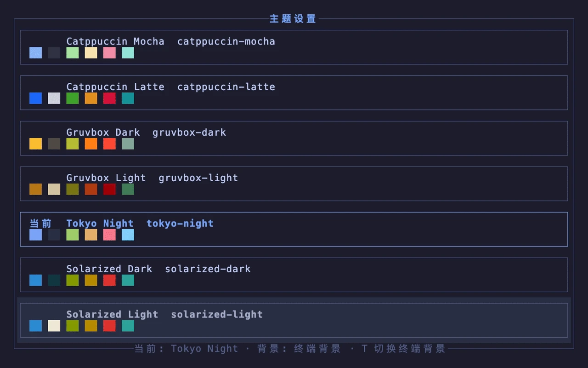Screen dimensions: 588x368
Task: Select the Catppuccin Latte theme name
Action: pos(115,87)
